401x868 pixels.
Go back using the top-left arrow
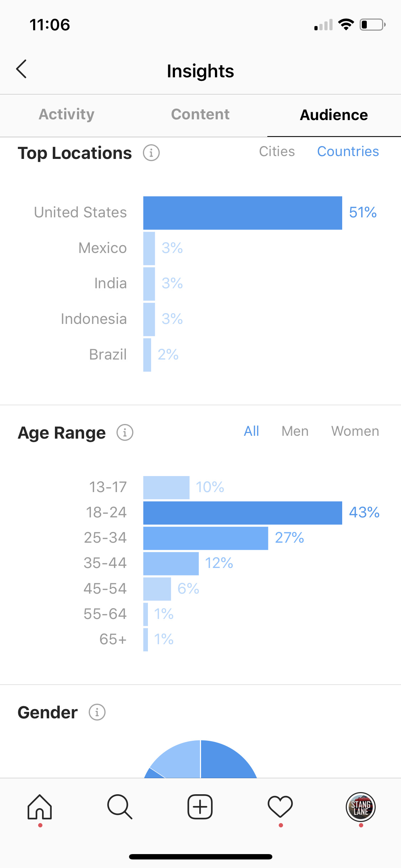(x=21, y=69)
